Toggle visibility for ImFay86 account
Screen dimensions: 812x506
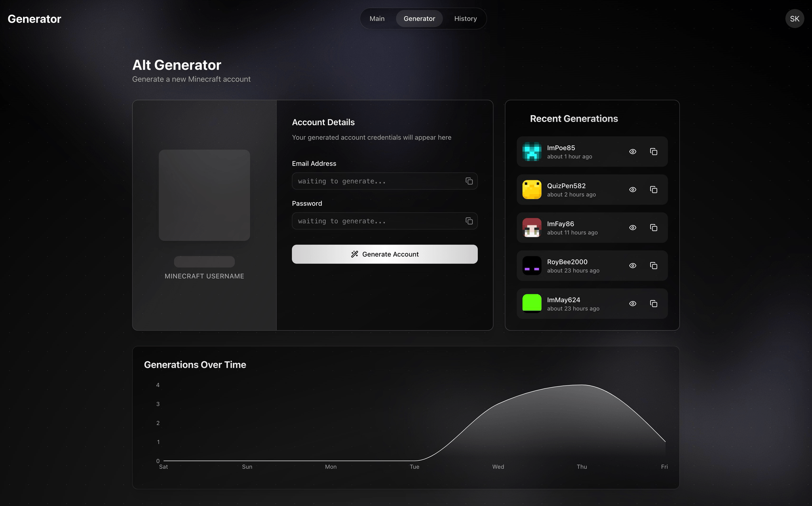click(633, 227)
